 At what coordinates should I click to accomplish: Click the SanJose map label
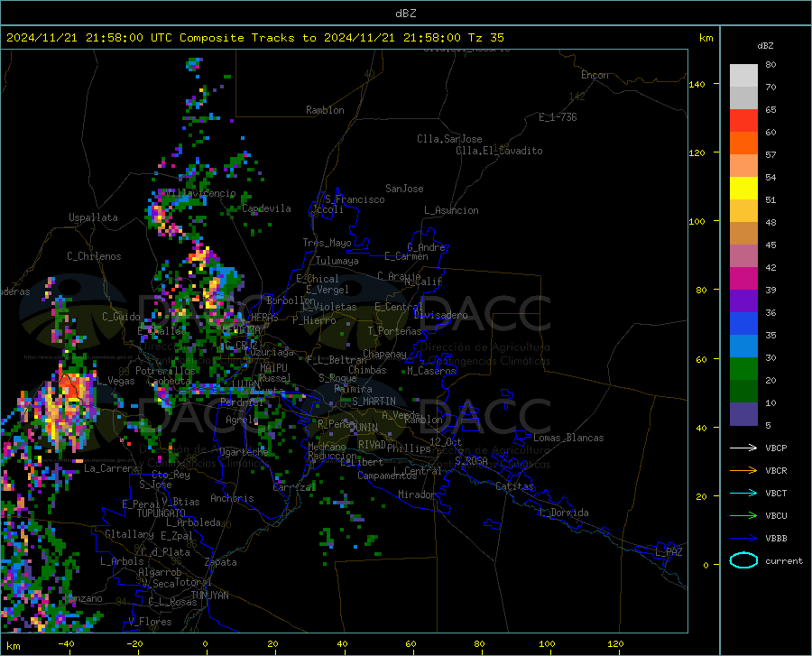pyautogui.click(x=404, y=189)
